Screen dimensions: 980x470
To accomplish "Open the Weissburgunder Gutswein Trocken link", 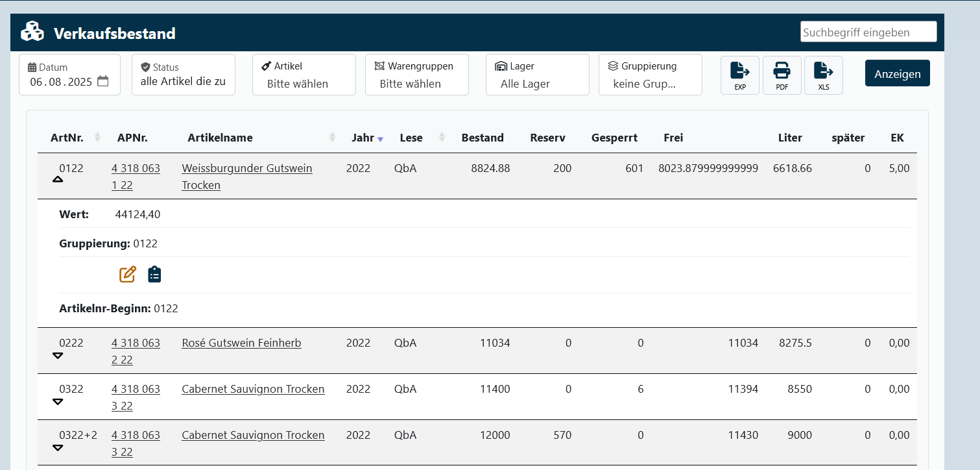I will pos(246,169).
